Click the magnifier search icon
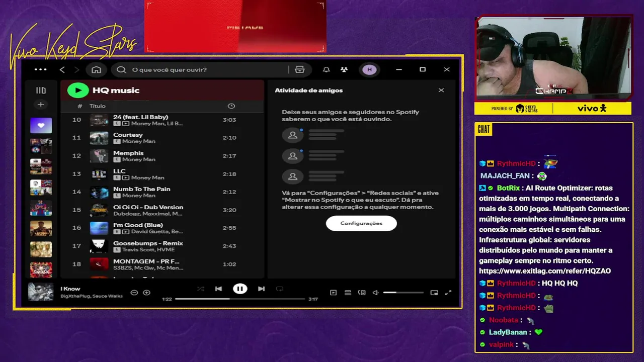This screenshot has height=362, width=644. click(121, 70)
